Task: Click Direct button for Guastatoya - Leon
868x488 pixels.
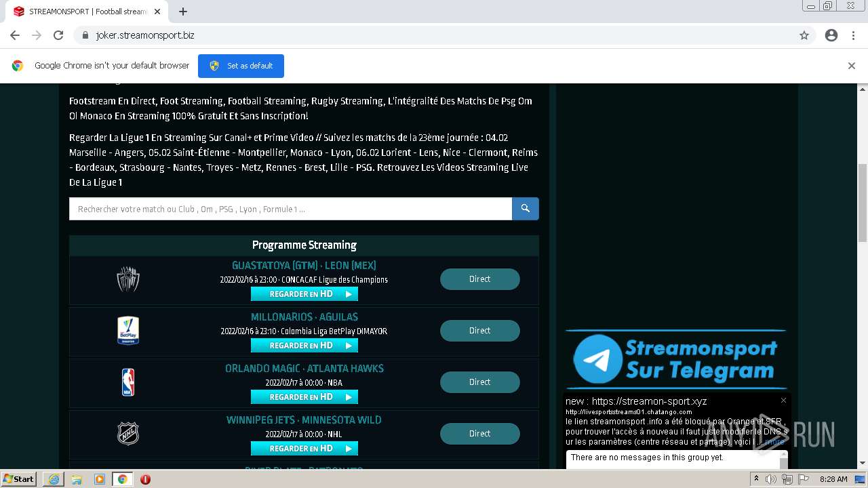Action: click(480, 279)
